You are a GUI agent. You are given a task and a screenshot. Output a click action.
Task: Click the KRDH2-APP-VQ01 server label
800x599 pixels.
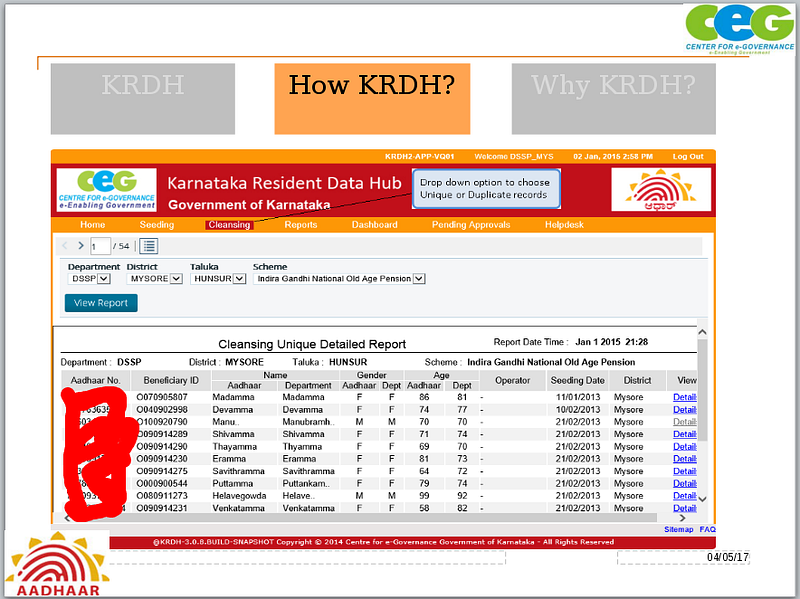tap(419, 156)
